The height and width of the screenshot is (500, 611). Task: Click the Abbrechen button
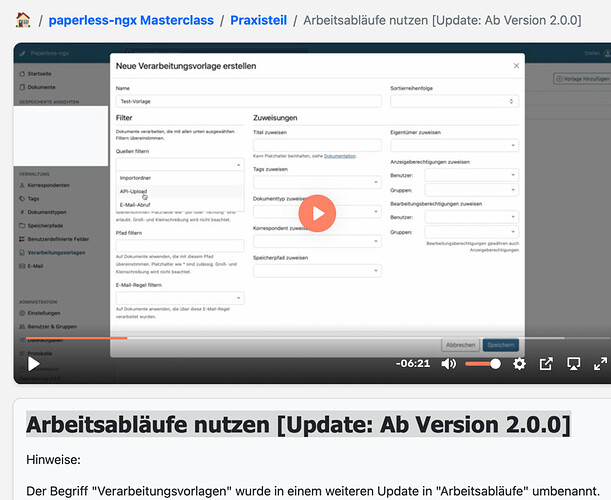[460, 345]
